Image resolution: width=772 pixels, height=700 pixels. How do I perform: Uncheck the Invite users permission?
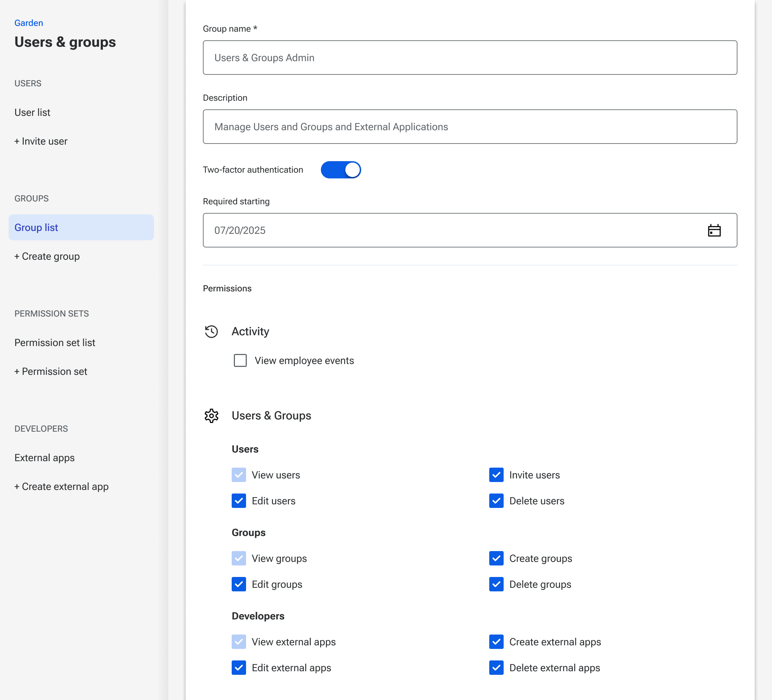(496, 475)
